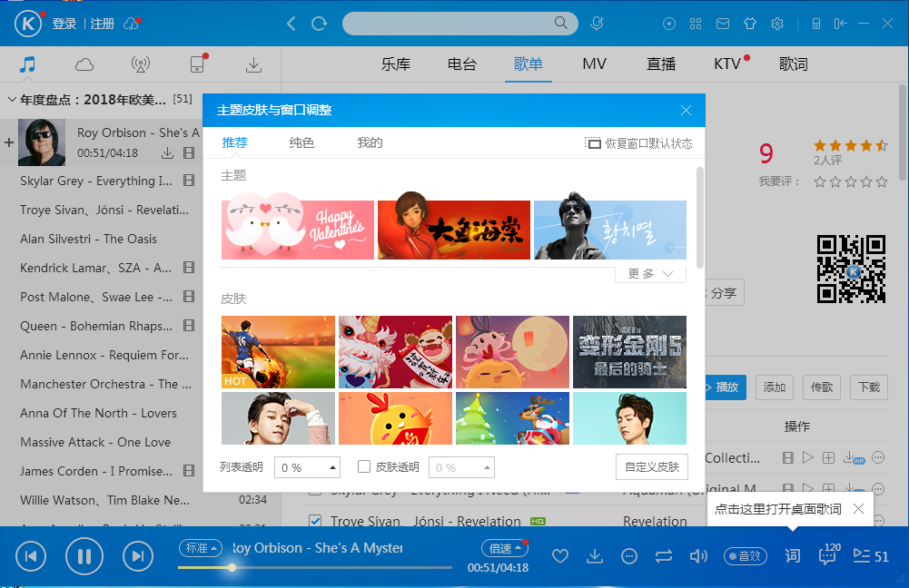Open the settings gear icon

point(777,24)
